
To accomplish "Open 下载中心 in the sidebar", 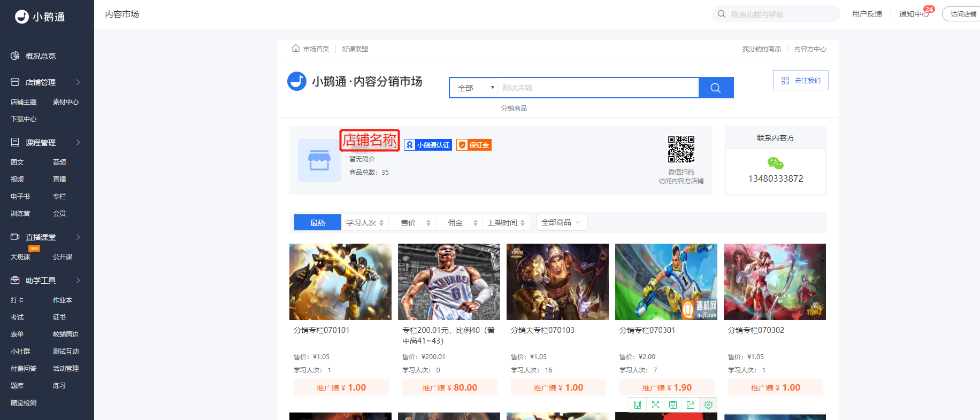I will click(24, 119).
